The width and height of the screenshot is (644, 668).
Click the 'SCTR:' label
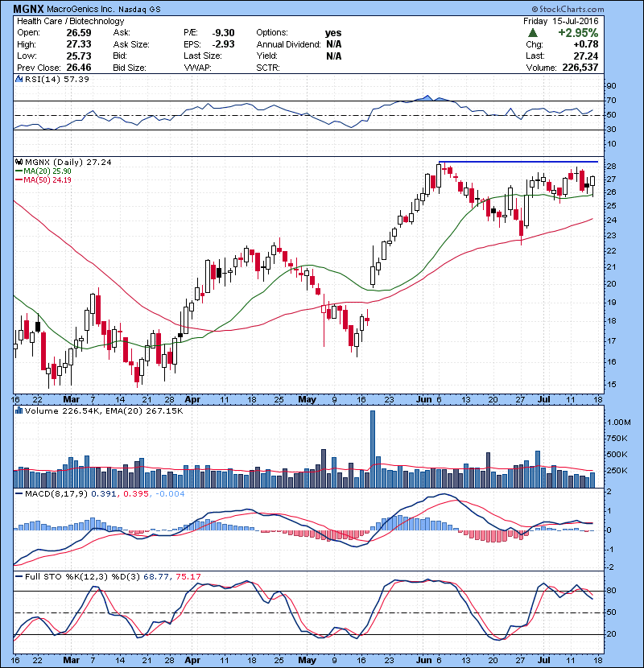tap(268, 68)
